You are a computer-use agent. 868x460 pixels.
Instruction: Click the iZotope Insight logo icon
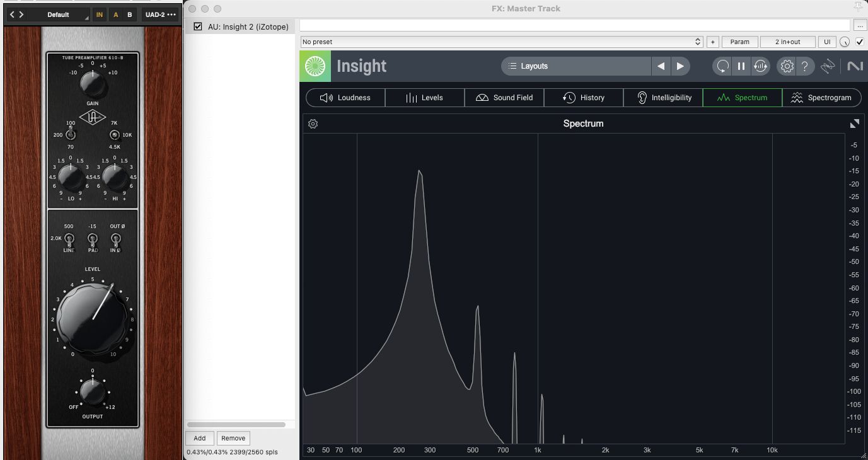pyautogui.click(x=315, y=66)
